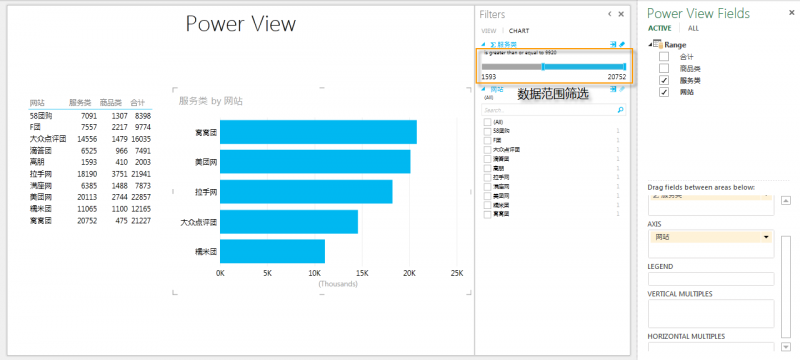
Task: Click chart title 服务类 by 网站
Action: click(x=210, y=101)
